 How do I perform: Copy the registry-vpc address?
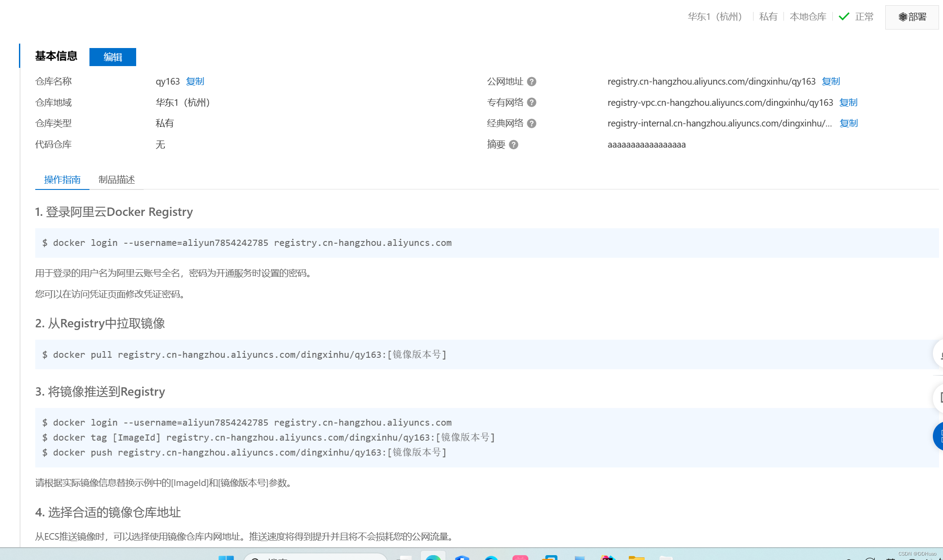click(x=848, y=103)
